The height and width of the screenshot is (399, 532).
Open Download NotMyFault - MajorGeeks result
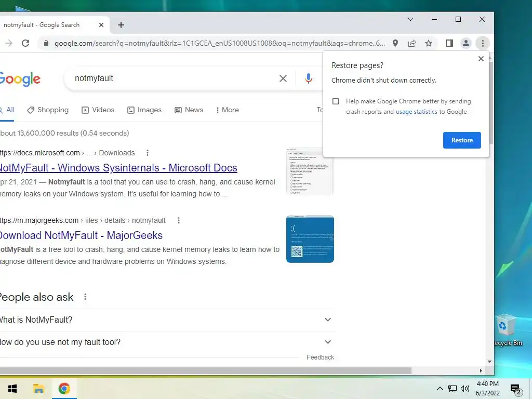(x=81, y=235)
